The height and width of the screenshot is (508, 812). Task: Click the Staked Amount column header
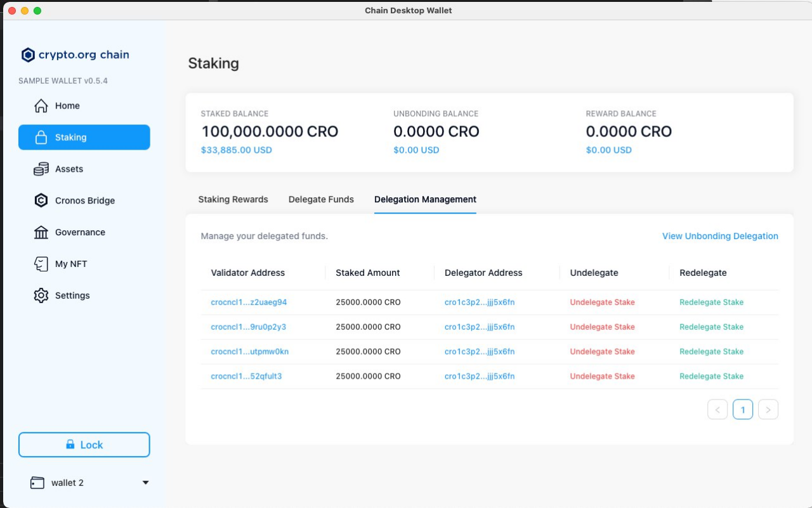(x=368, y=273)
